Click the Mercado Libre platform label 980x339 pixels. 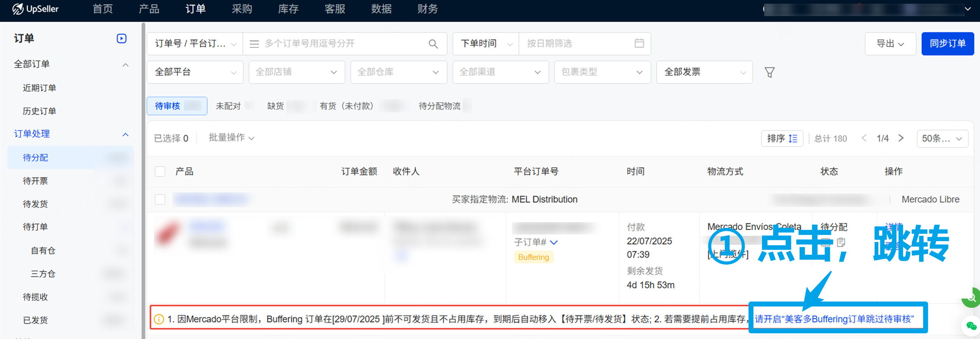(x=930, y=199)
